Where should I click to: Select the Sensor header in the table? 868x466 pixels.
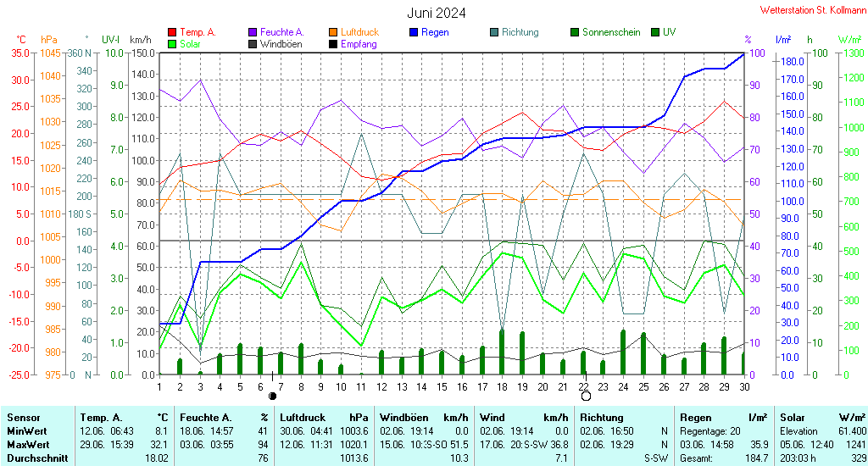[24, 418]
